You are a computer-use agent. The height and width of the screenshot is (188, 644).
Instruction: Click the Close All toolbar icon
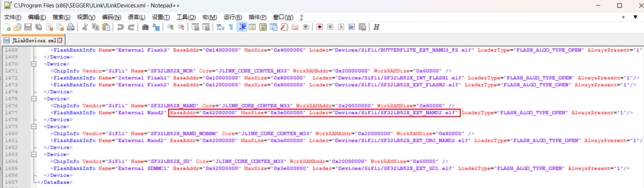(60, 27)
